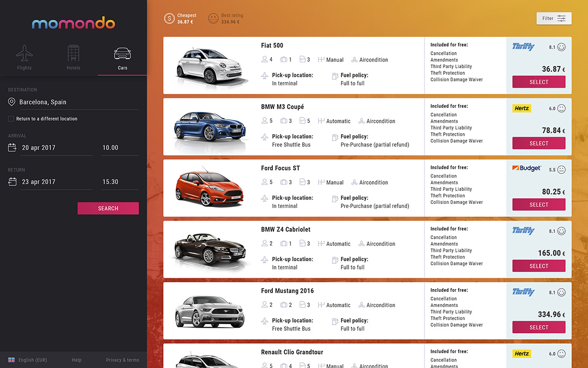Click the pick-up plane icon on Ford Focus ST
The image size is (588, 368).
pos(265,198)
